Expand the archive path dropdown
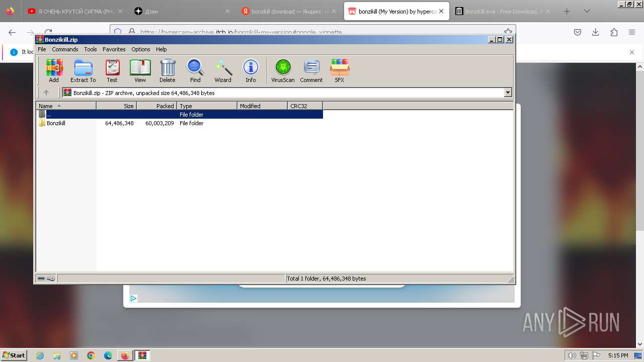The width and height of the screenshot is (644, 362). [x=508, y=93]
